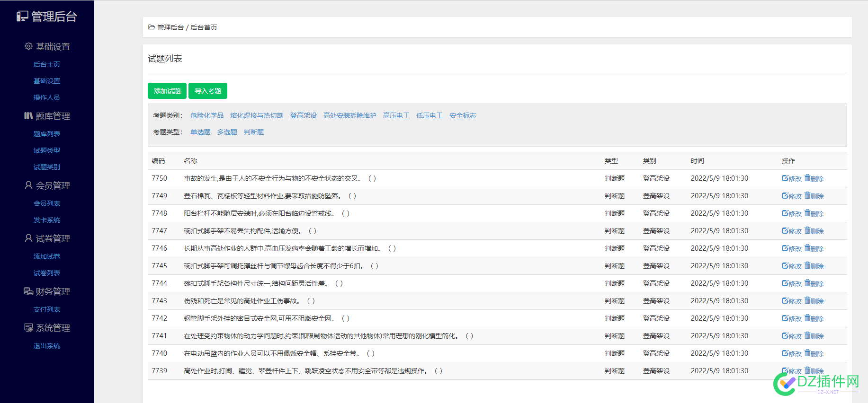
Task: Click the trash icon for row 7749
Action: coord(807,195)
